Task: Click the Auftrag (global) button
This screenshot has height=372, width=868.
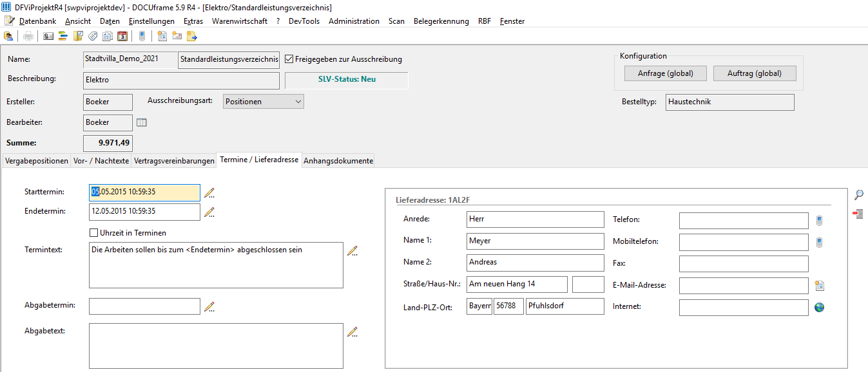Action: click(x=755, y=73)
